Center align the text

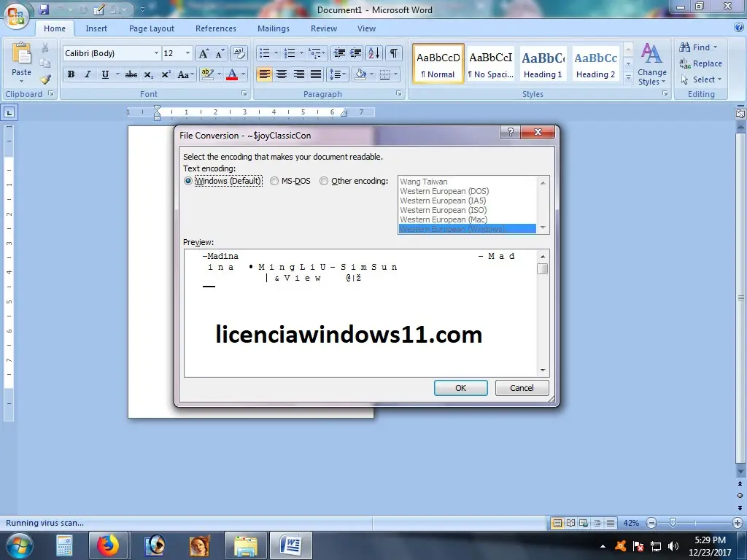[x=282, y=74]
